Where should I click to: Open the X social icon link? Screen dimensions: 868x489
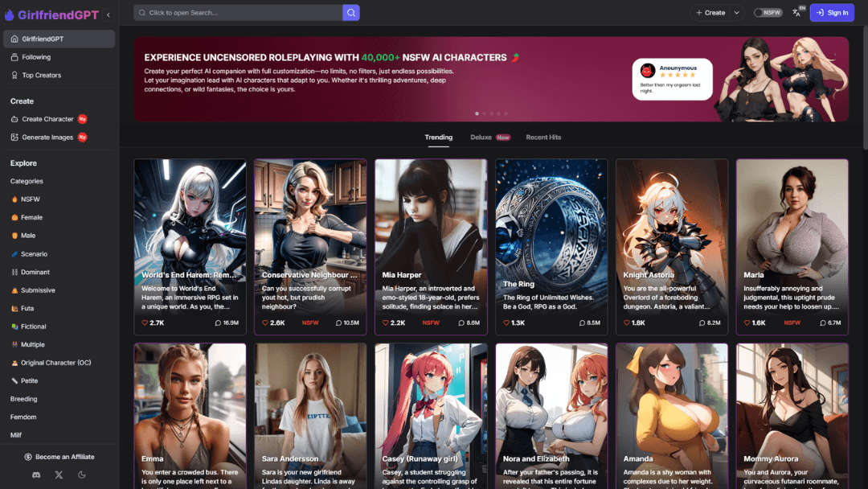59,475
